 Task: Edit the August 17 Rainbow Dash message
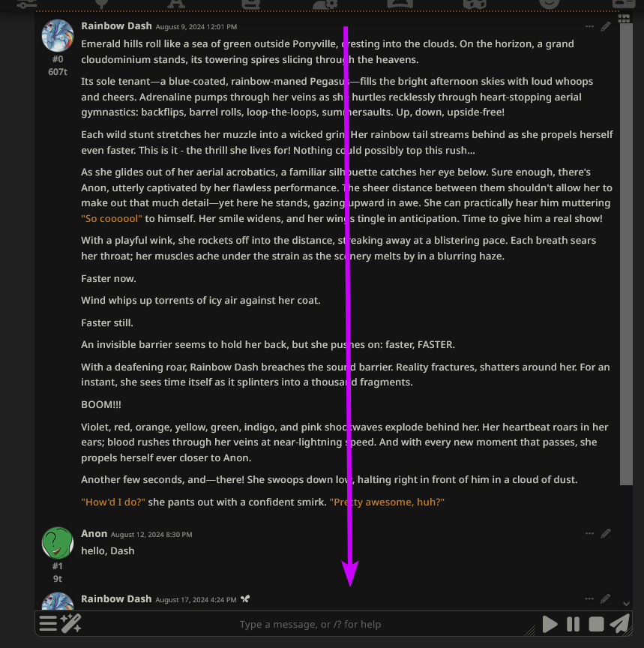606,598
